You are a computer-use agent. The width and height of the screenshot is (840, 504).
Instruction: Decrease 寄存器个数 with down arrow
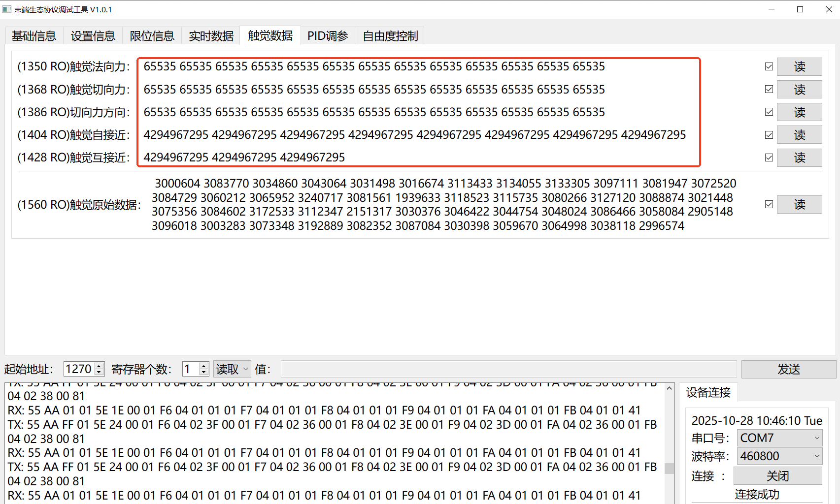204,372
